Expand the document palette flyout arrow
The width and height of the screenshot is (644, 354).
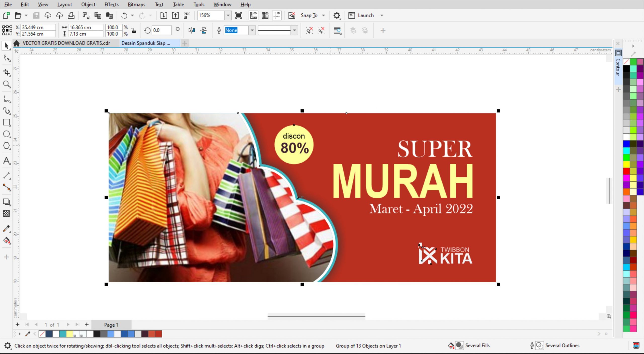tap(19, 334)
